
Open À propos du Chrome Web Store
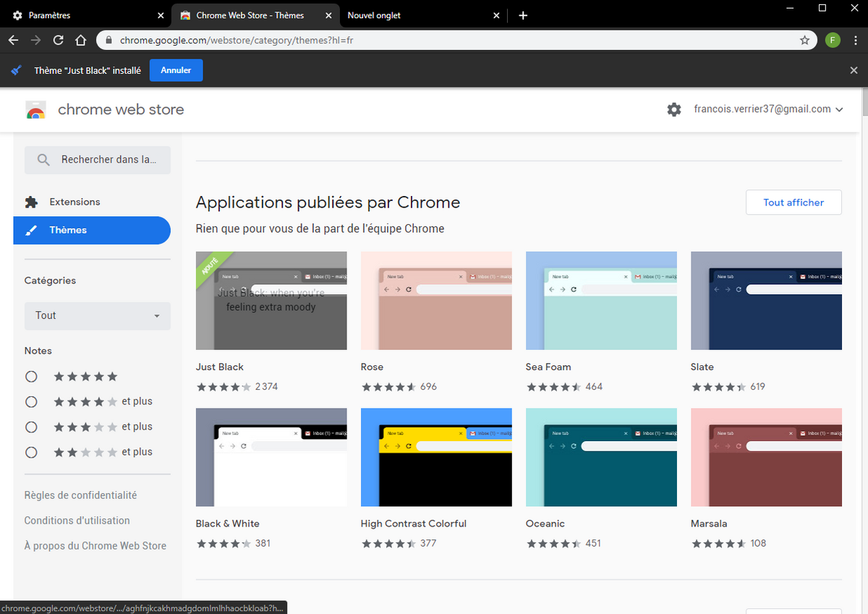(x=95, y=546)
